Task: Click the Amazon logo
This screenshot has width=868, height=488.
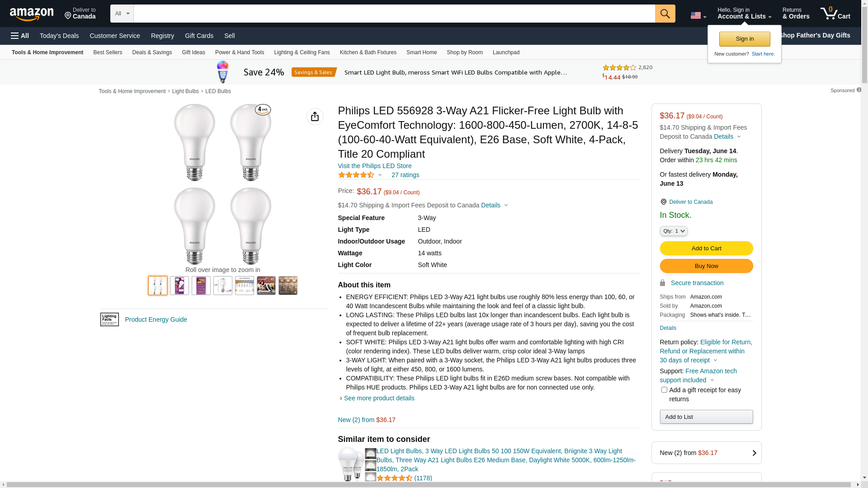Action: tap(32, 14)
